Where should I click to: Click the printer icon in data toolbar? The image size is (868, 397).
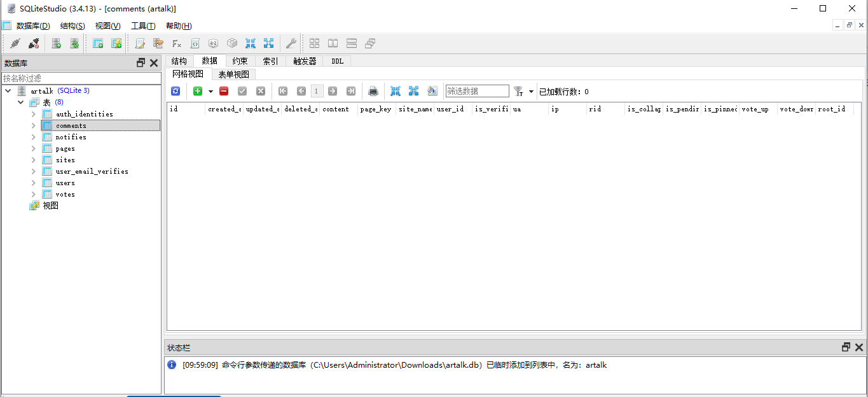[373, 91]
